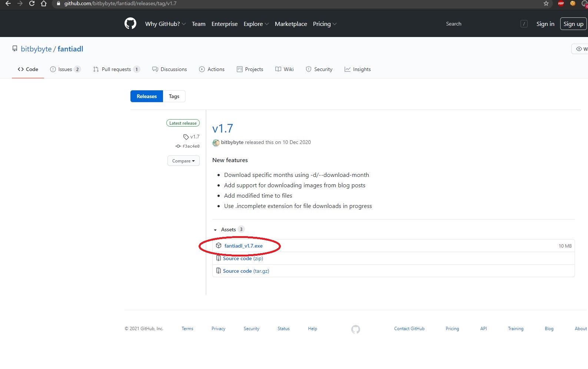Open the API footer link
This screenshot has height=369, width=588.
pyautogui.click(x=484, y=329)
